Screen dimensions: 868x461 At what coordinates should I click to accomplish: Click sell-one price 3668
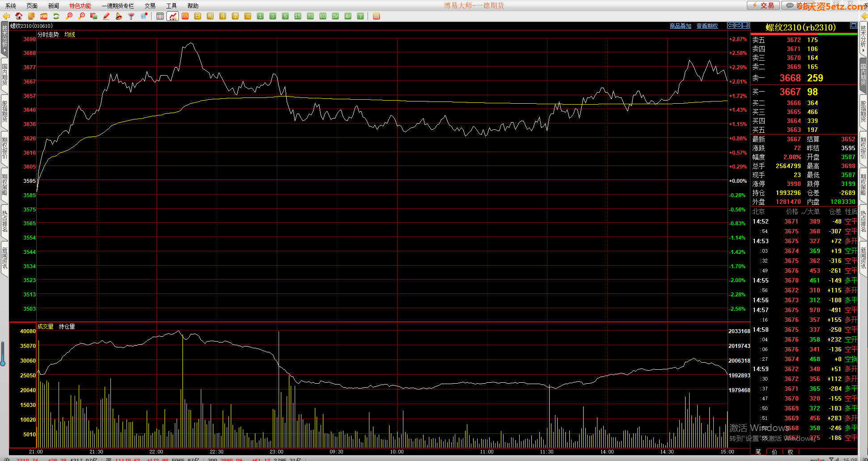(790, 78)
